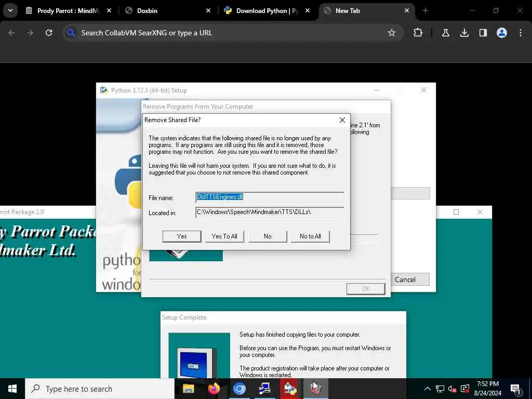Click Yes to remove shared file
The image size is (532, 399).
click(x=182, y=236)
